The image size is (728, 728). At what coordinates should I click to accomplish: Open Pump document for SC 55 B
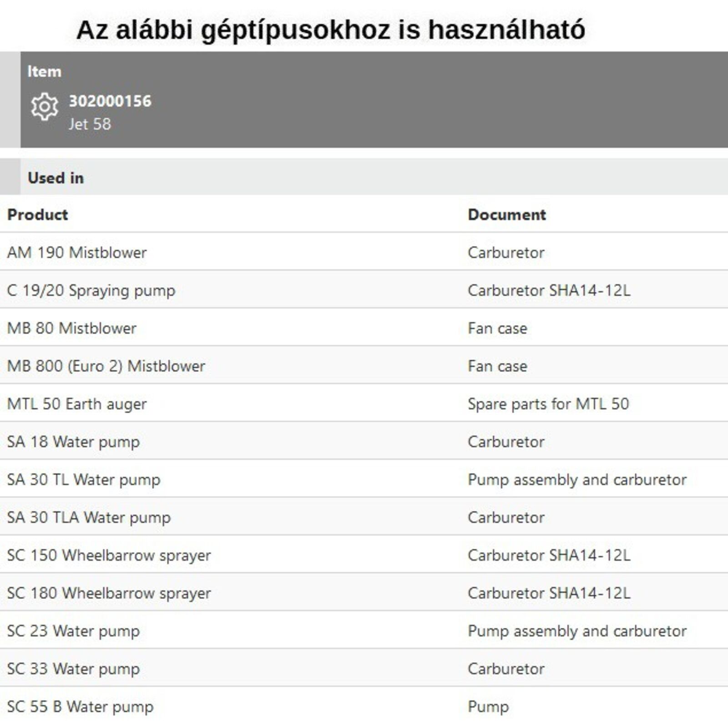click(x=488, y=707)
